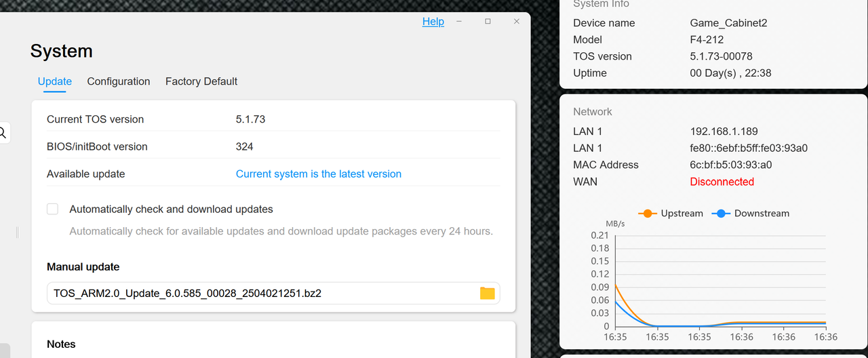Click the manual update file path field
This screenshot has width=868, height=358.
point(273,293)
